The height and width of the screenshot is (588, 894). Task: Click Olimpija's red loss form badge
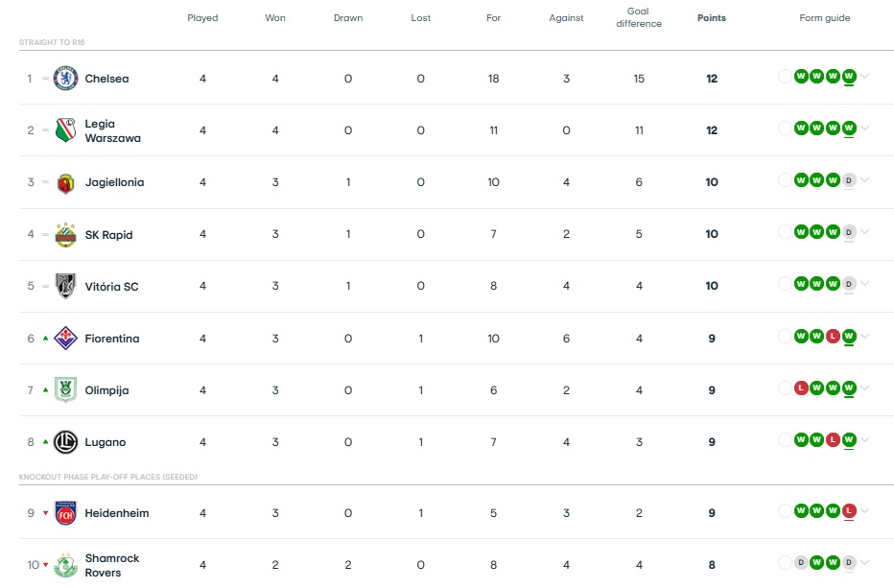tap(800, 388)
